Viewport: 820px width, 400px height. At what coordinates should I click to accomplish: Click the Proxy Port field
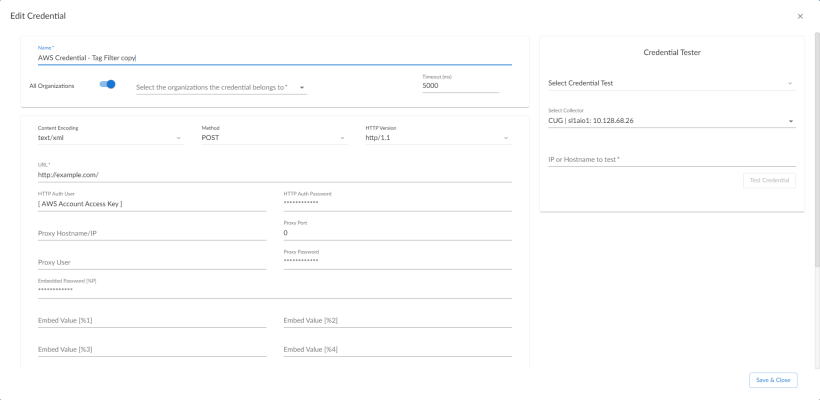point(397,233)
